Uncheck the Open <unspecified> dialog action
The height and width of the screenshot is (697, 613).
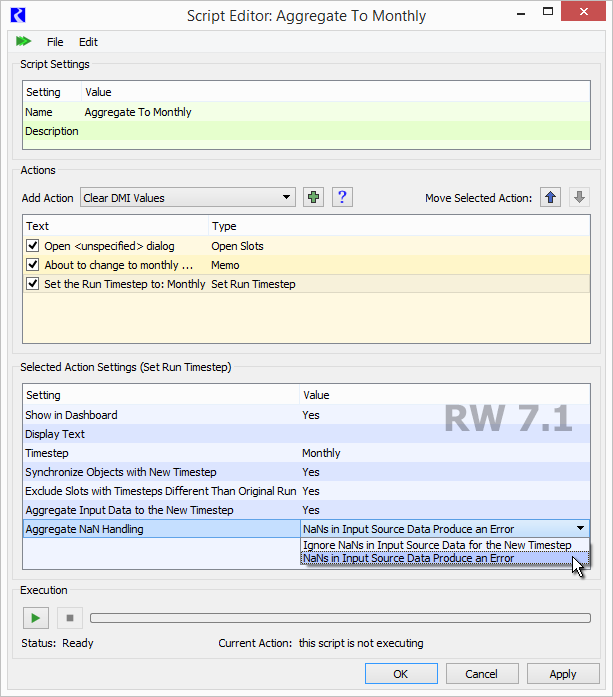tap(32, 245)
